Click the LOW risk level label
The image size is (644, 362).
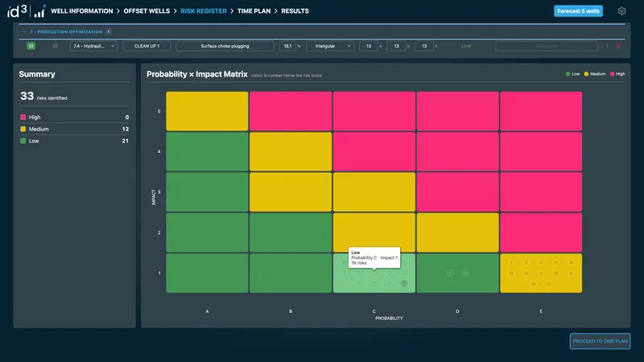point(466,46)
